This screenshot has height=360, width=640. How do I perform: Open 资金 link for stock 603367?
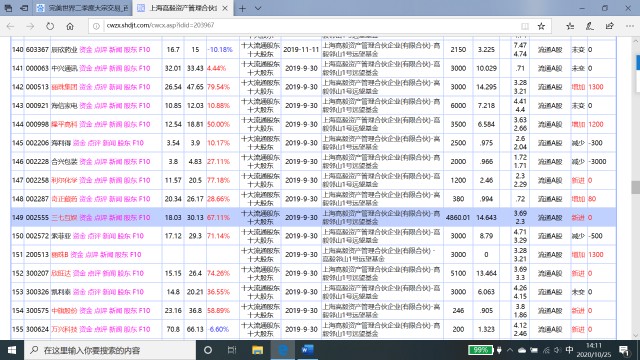coord(86,49)
